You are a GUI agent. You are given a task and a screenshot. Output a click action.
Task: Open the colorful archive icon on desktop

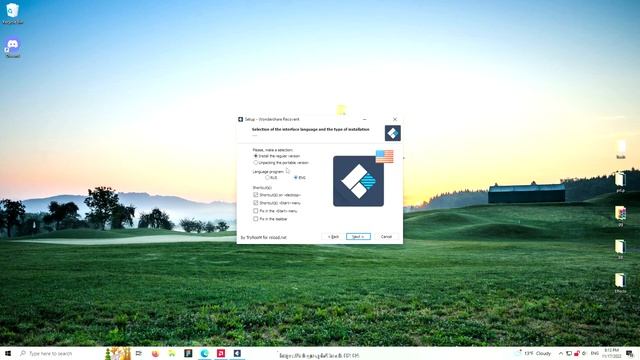[621, 216]
